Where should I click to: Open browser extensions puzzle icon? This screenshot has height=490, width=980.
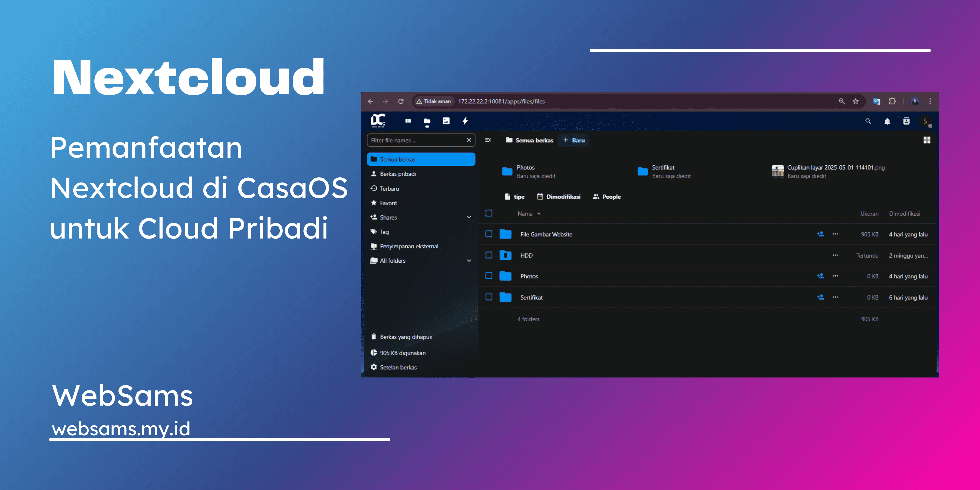(x=892, y=101)
